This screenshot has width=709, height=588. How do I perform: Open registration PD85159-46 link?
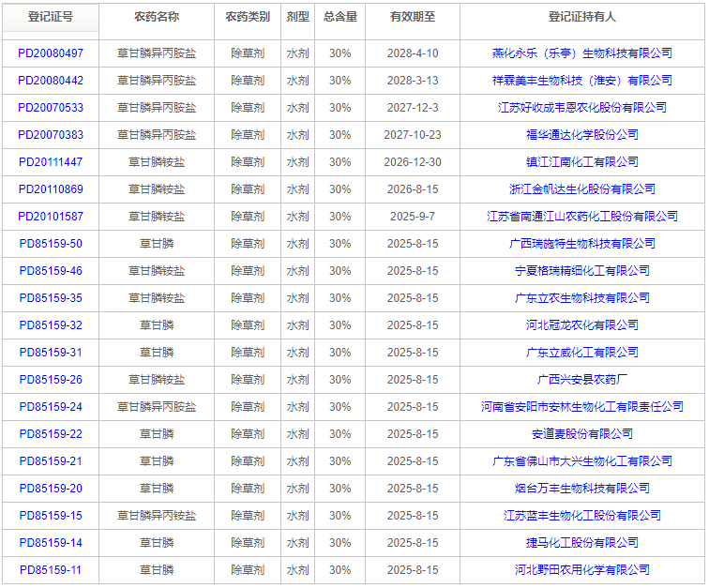click(51, 271)
